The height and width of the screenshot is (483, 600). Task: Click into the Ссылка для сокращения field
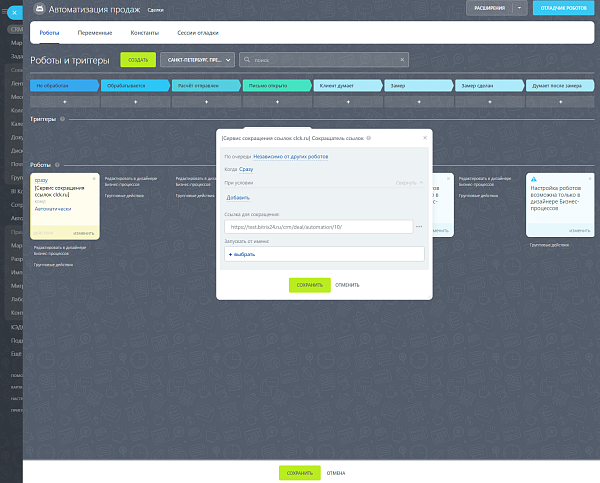tap(318, 227)
